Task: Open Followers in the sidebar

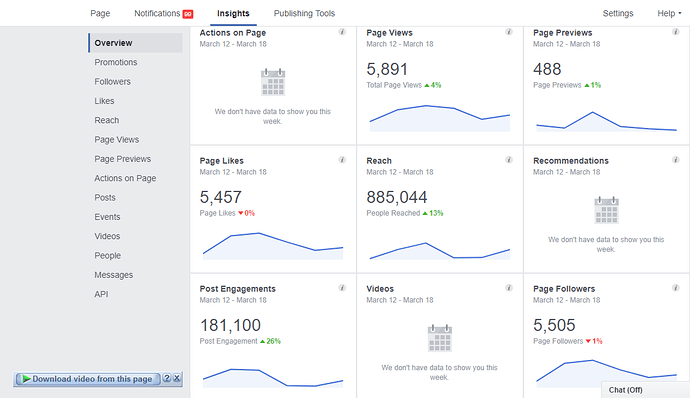Action: click(x=112, y=81)
